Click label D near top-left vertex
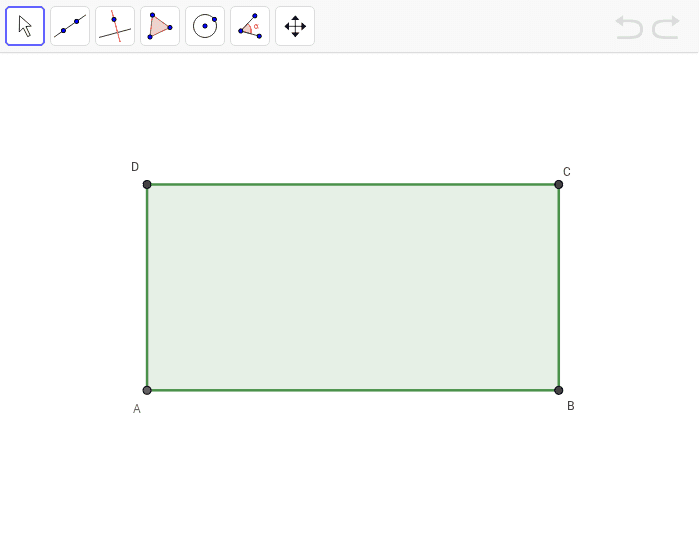The height and width of the screenshot is (550, 700). point(135,167)
